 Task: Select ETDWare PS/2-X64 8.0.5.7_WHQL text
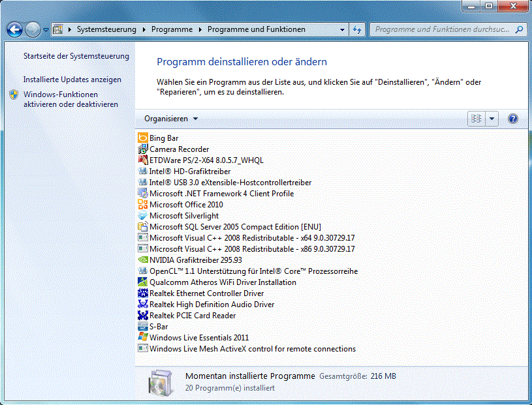tap(207, 160)
